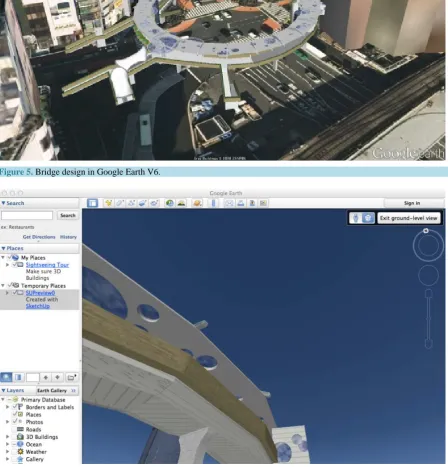
Task: Click the 3D Buildings layer icon
Action: [x=20, y=437]
